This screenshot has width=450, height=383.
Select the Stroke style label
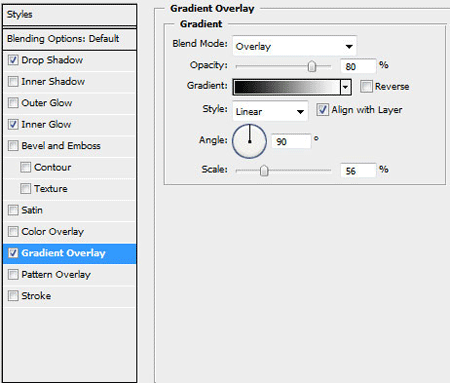coord(36,296)
